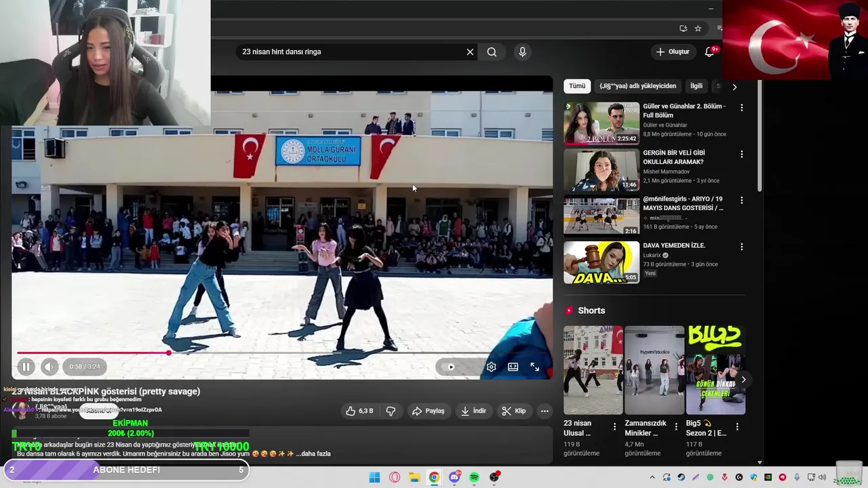Click the cast/install icon in address bar
This screenshot has height=488, width=868.
683,28
